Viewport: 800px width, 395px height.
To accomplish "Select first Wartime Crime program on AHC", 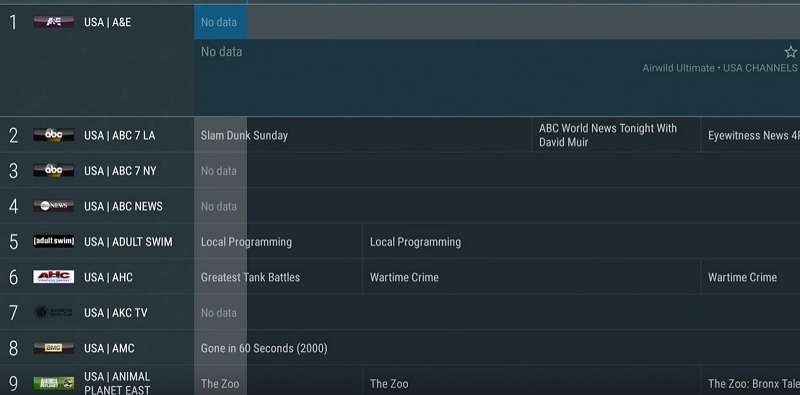I will coord(532,277).
